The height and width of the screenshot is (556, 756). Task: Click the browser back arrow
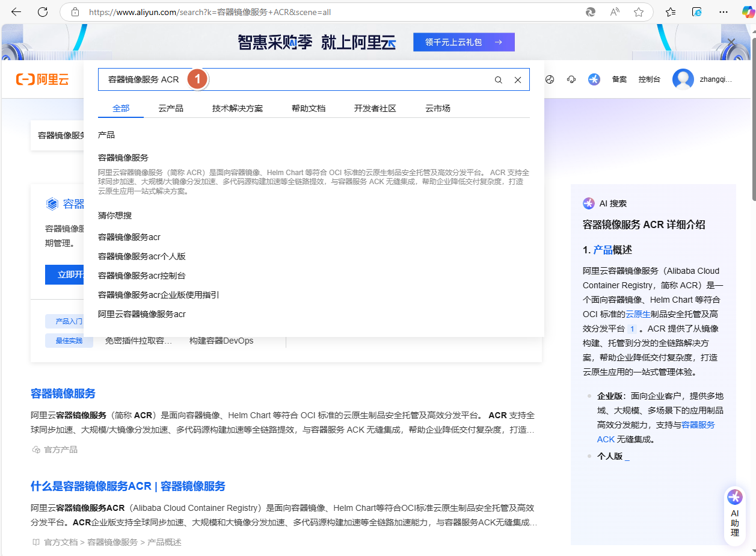coord(16,12)
